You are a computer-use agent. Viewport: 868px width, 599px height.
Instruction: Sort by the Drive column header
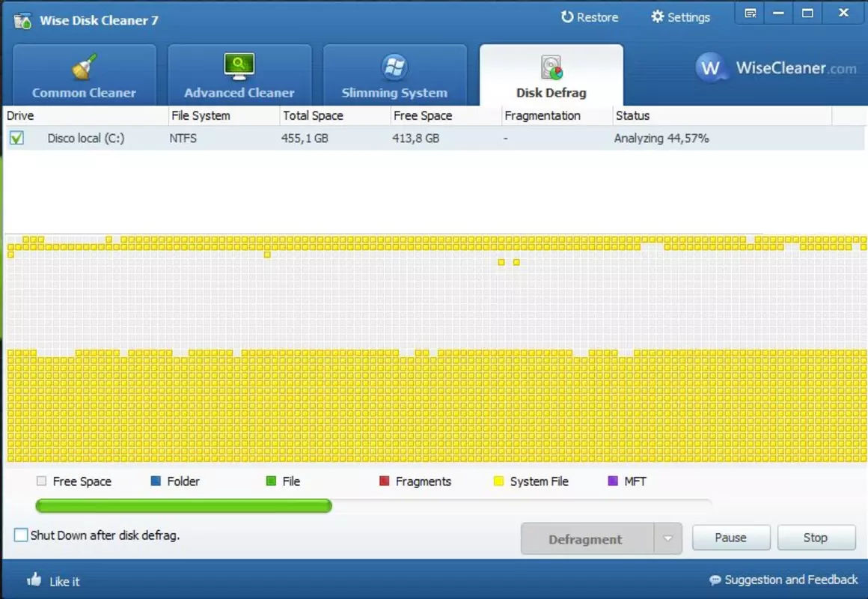tap(86, 115)
